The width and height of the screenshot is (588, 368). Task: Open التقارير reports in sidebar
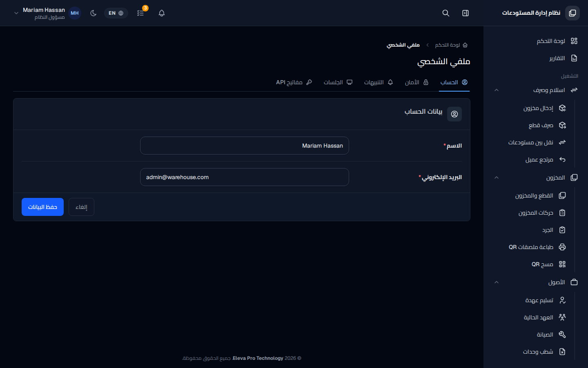(536, 58)
